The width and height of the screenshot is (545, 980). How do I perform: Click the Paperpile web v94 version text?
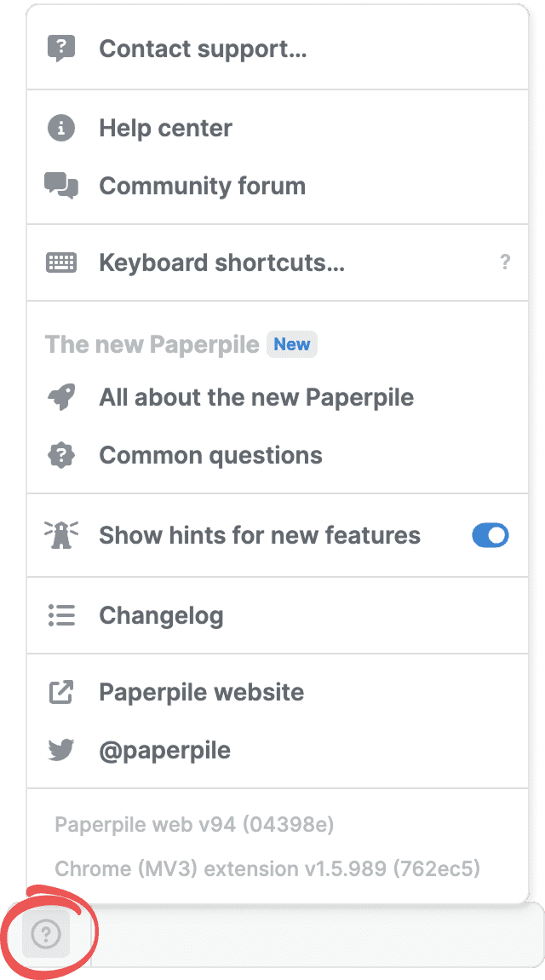pyautogui.click(x=194, y=825)
